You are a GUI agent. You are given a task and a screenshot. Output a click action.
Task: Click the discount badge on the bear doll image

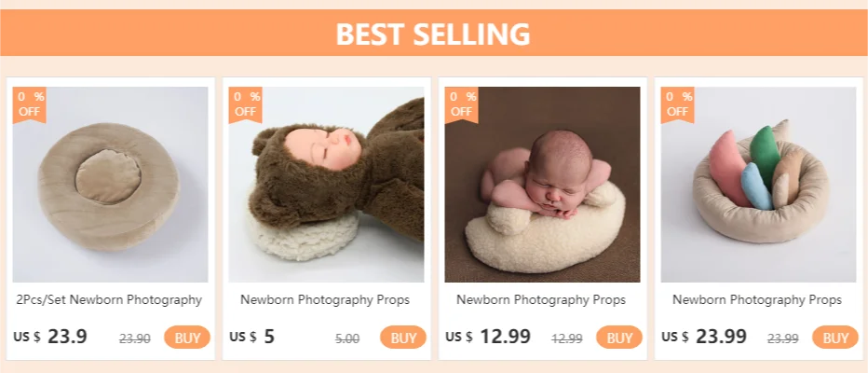pos(247,103)
